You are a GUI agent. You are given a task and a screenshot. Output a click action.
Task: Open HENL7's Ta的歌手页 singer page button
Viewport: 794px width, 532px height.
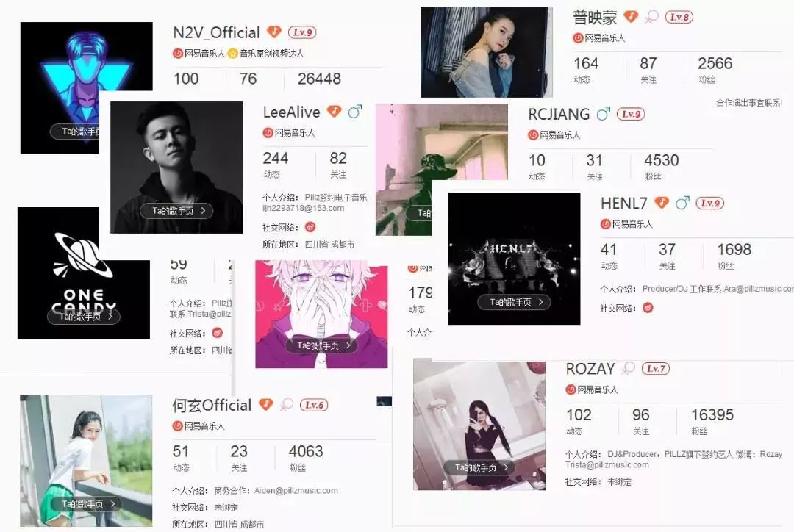click(x=514, y=302)
